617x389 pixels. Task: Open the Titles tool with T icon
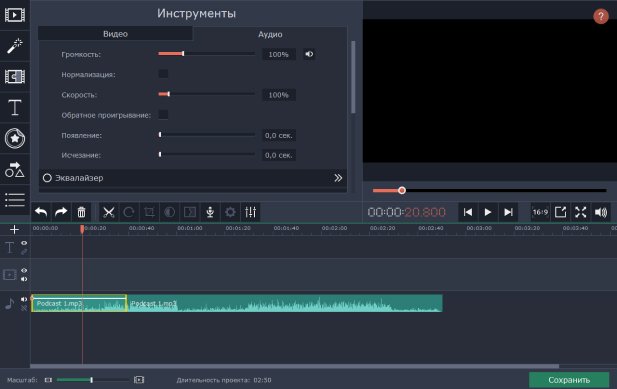(x=15, y=107)
